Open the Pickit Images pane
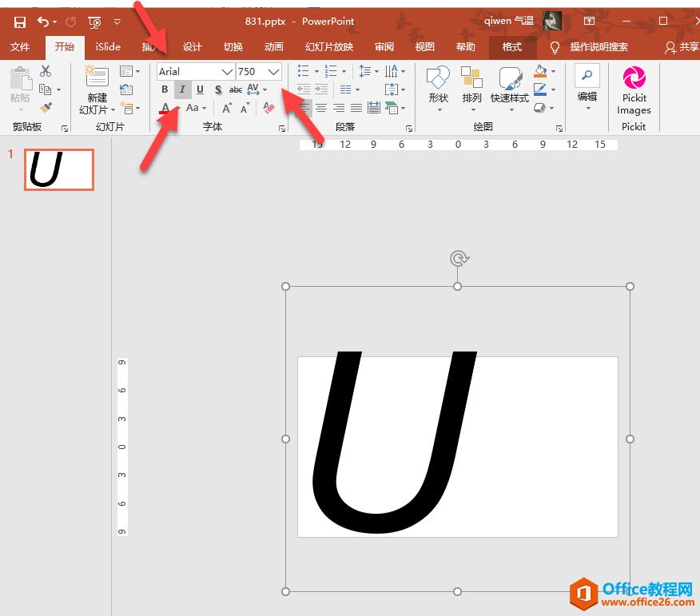Viewport: 700px width, 616px height. click(x=634, y=92)
